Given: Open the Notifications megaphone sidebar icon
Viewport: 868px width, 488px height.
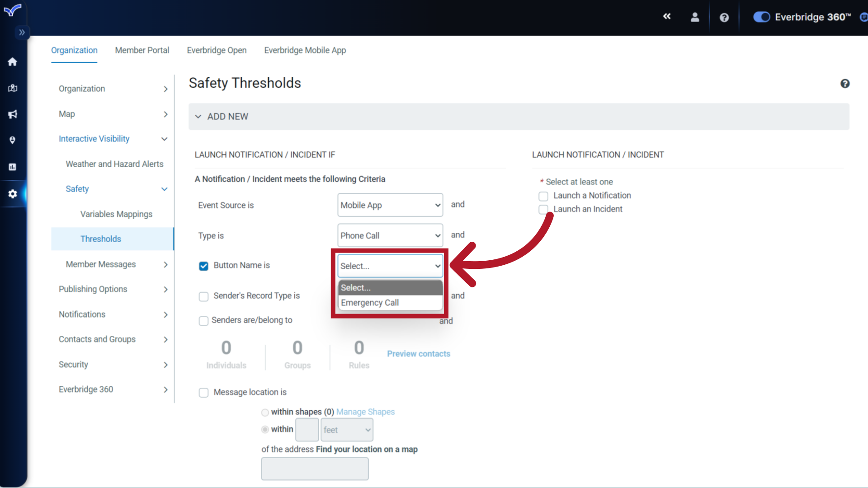Looking at the screenshot, I should coord(13,114).
